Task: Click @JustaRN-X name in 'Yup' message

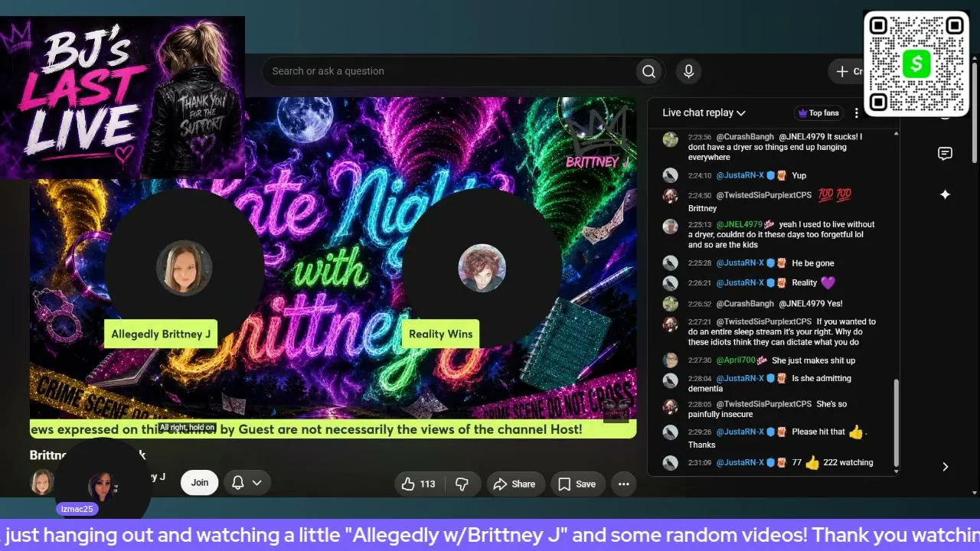Action: pyautogui.click(x=740, y=175)
